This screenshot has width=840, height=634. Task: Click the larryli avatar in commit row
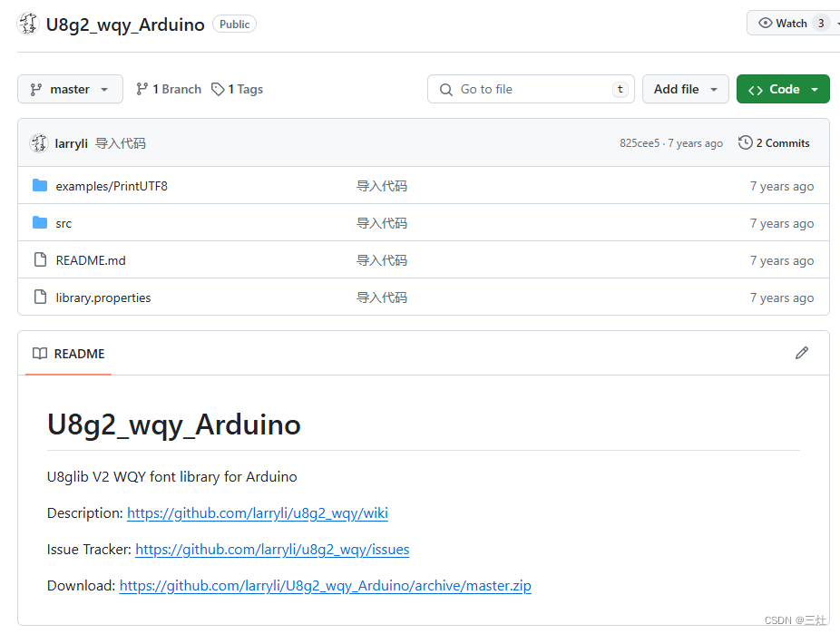(39, 143)
